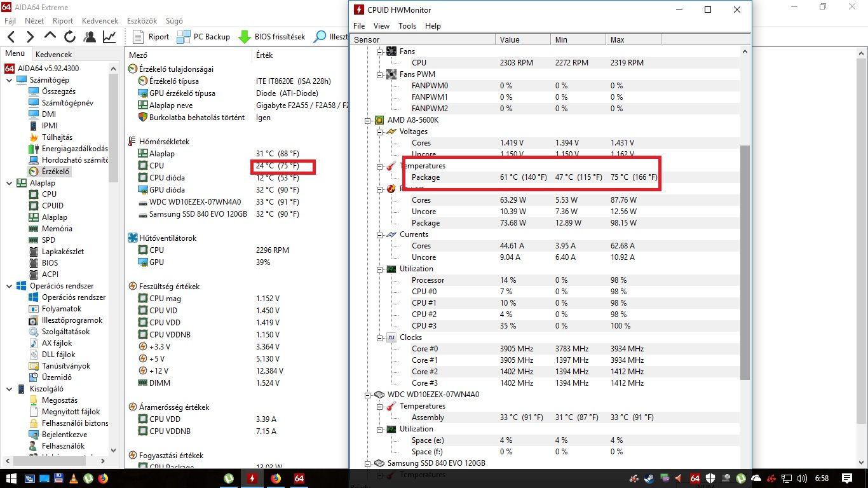Switch to the Kedvencek tab
868x488 pixels.
[54, 55]
